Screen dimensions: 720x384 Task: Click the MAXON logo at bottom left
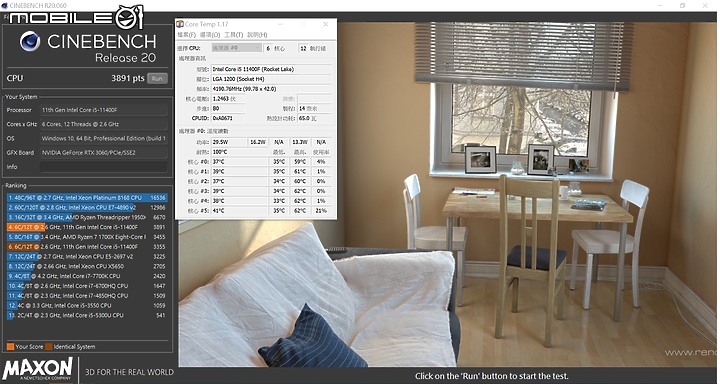(x=38, y=369)
